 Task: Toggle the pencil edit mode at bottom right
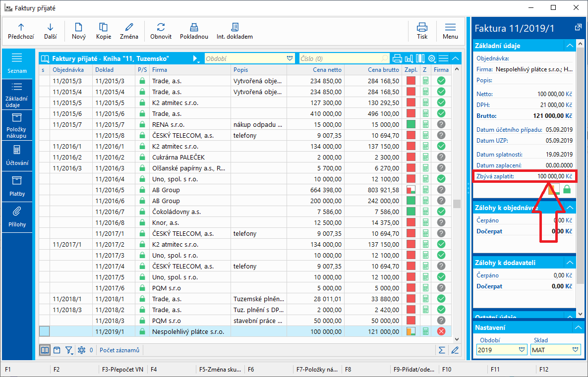coord(455,350)
